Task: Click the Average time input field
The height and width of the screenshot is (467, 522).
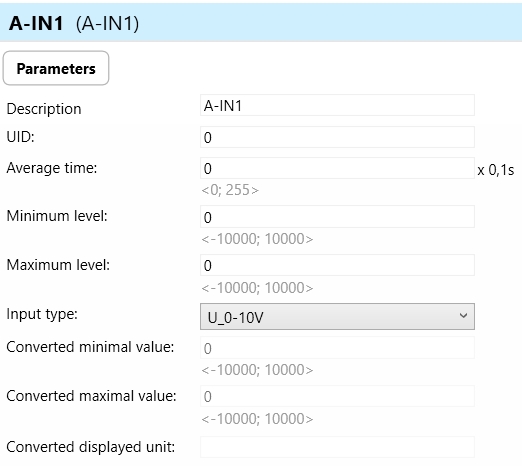Action: point(337,168)
